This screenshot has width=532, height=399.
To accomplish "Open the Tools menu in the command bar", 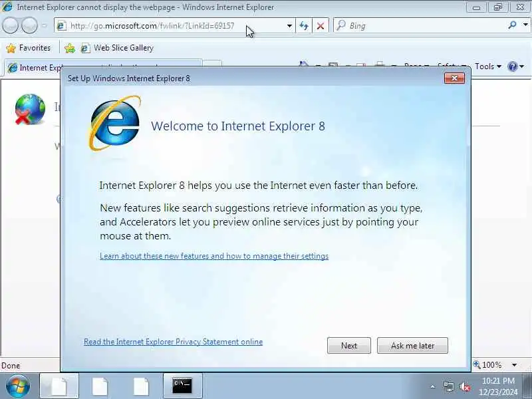I will [488, 66].
